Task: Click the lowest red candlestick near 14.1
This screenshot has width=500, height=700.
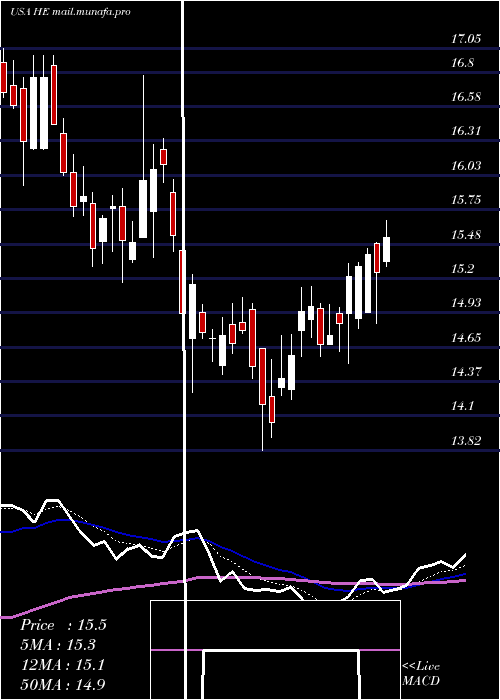Action: click(272, 409)
